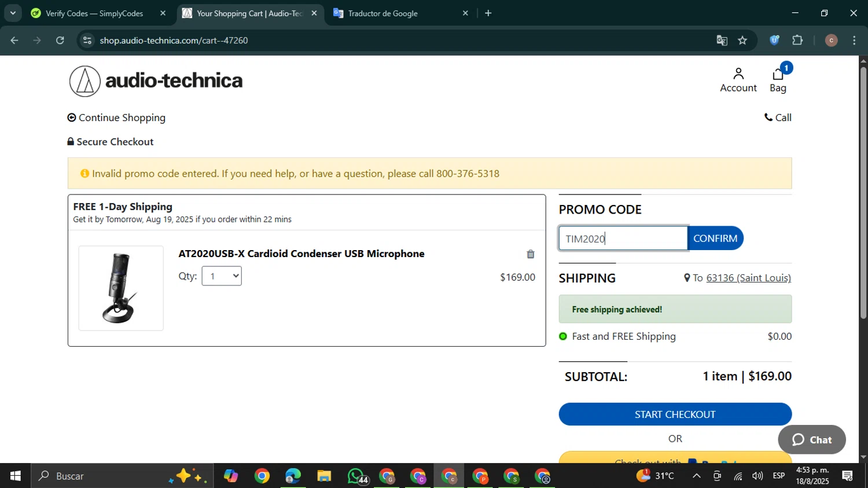
Task: Reload the page
Action: click(60, 41)
